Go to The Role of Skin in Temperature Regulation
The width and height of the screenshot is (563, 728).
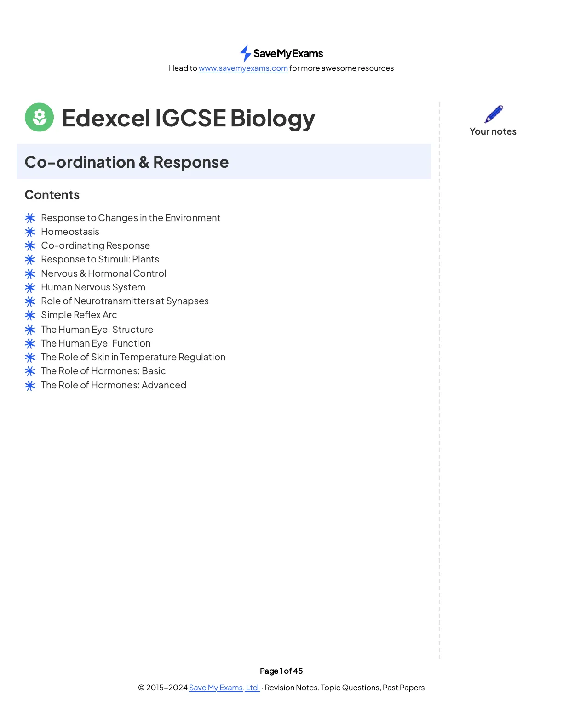[133, 357]
